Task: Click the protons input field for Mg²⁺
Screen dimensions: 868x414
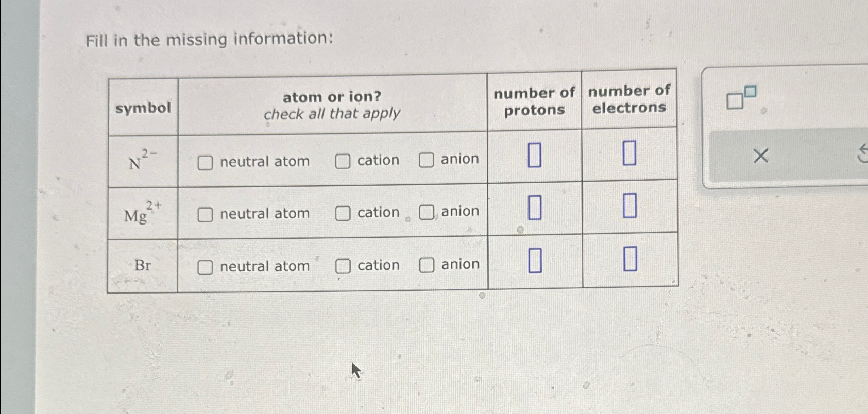Action: 534,207
